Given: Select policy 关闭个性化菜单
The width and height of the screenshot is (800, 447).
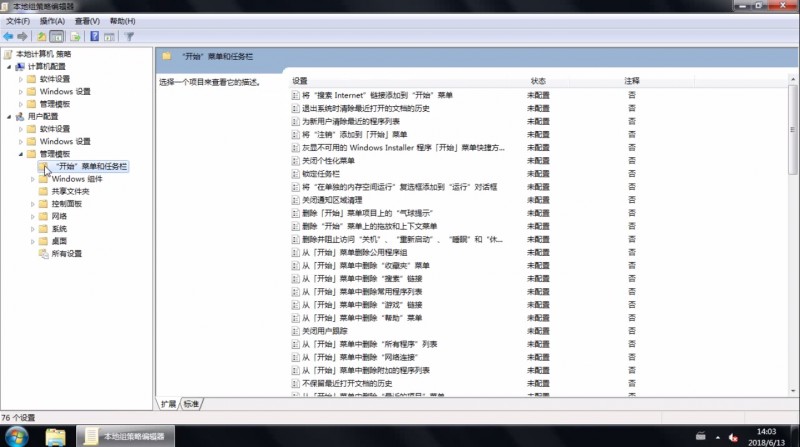Looking at the screenshot, I should coord(328,161).
